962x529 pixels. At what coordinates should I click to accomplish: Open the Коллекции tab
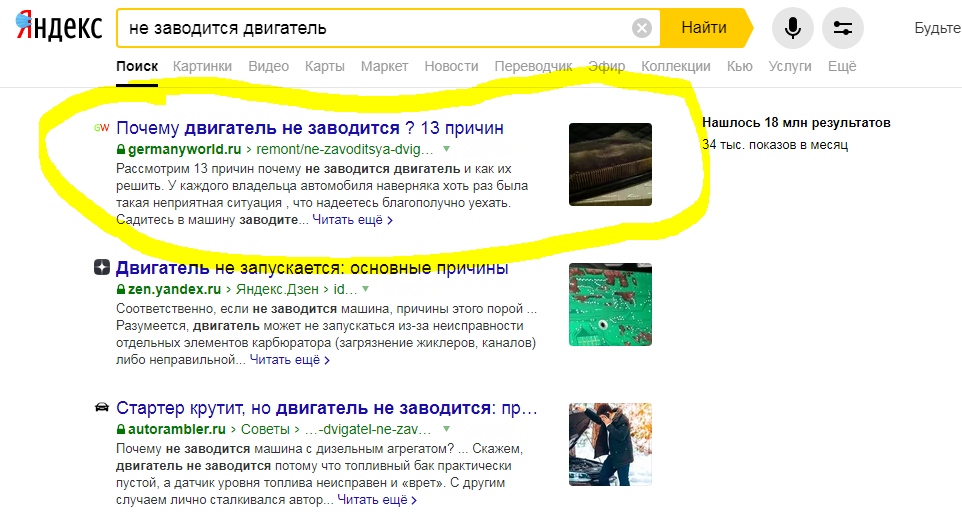[x=675, y=66]
